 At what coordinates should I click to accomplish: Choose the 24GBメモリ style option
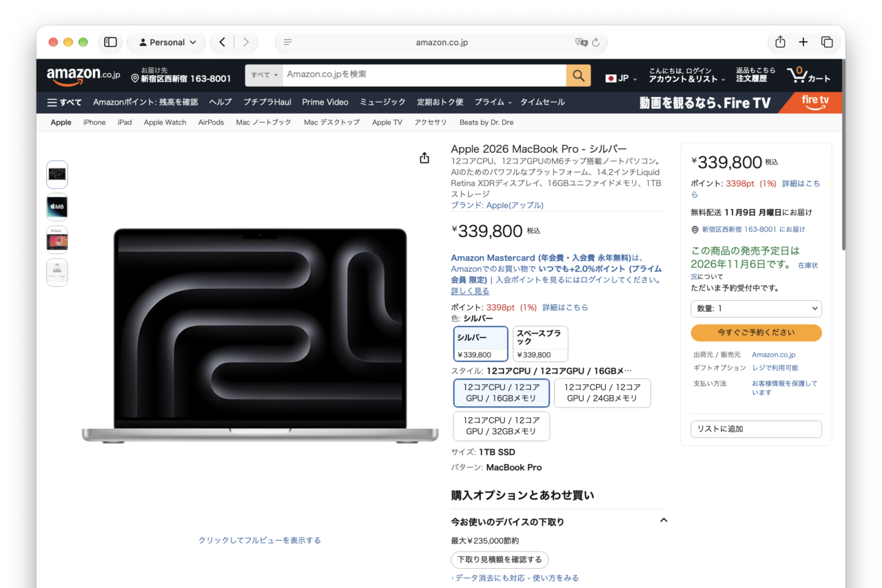pyautogui.click(x=602, y=392)
